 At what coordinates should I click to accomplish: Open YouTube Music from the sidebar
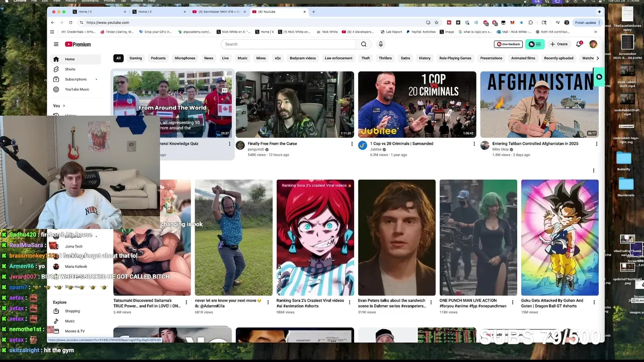point(76,89)
